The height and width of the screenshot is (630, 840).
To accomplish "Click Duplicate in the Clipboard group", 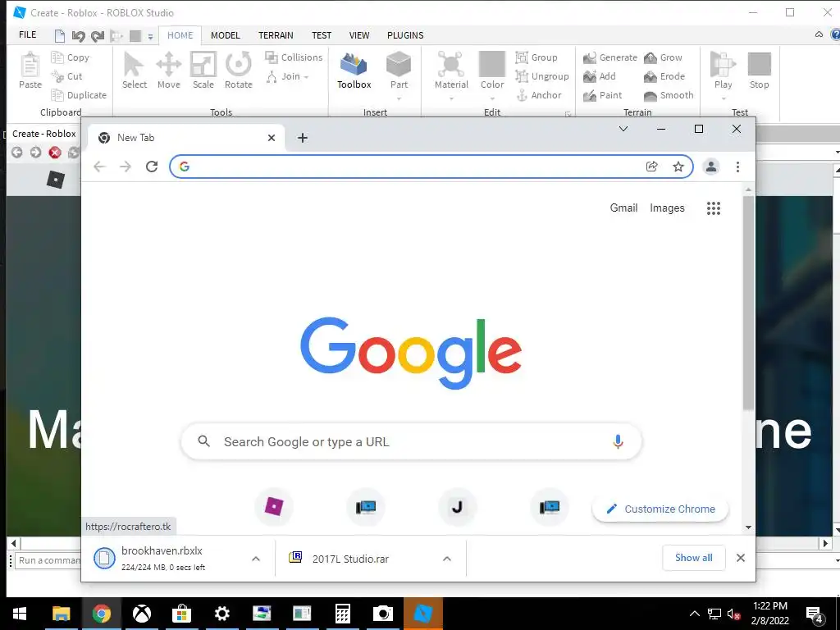I will pos(79,95).
